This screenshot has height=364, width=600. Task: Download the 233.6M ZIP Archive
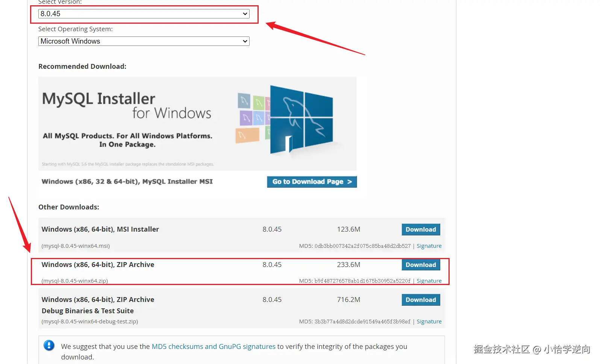[421, 265]
